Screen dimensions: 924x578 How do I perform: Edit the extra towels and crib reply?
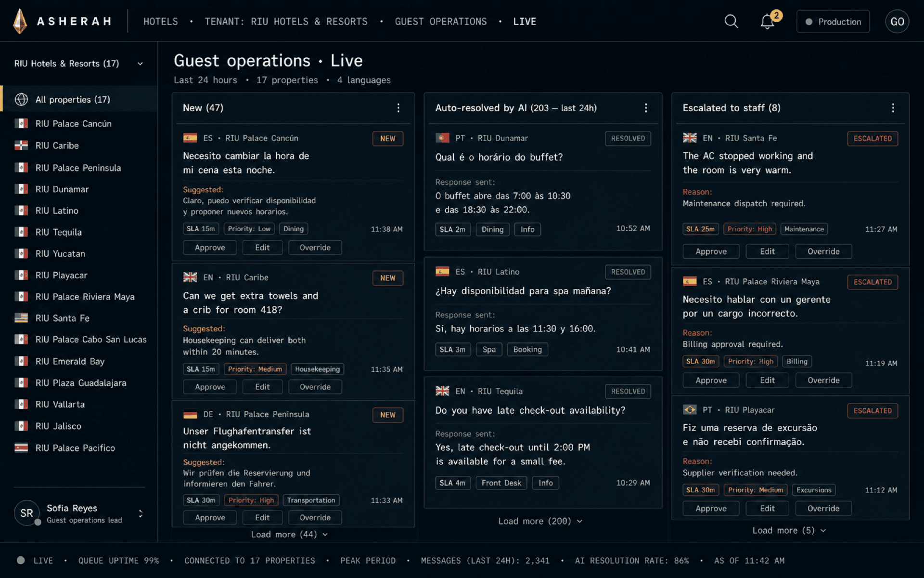[x=262, y=387]
